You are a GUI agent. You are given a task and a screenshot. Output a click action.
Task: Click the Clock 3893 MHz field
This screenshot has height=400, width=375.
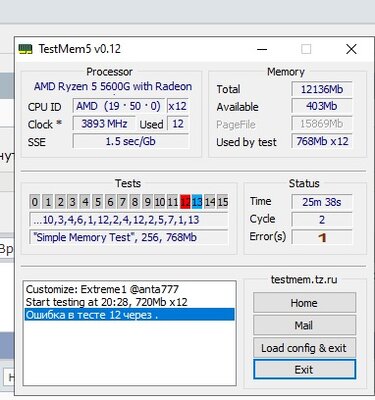(x=104, y=124)
